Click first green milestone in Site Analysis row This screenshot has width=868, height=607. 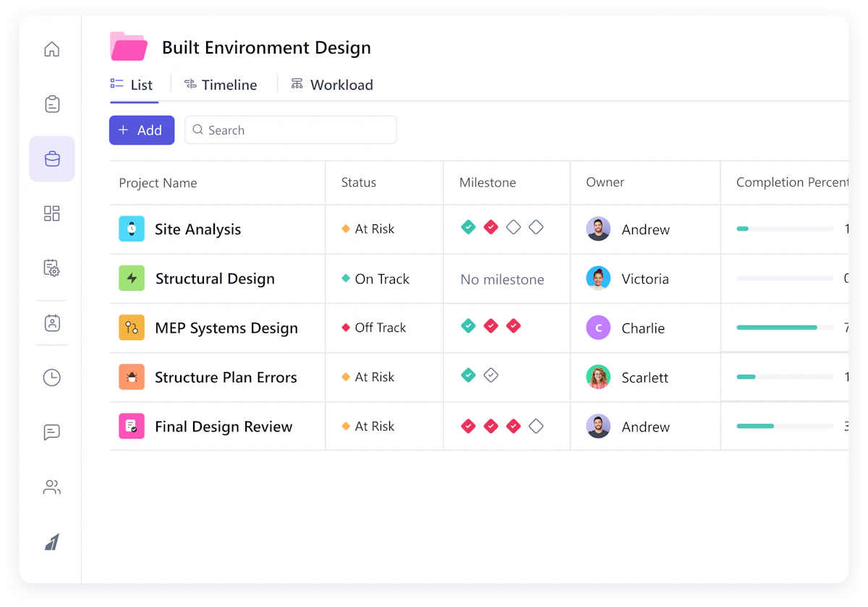pos(469,227)
